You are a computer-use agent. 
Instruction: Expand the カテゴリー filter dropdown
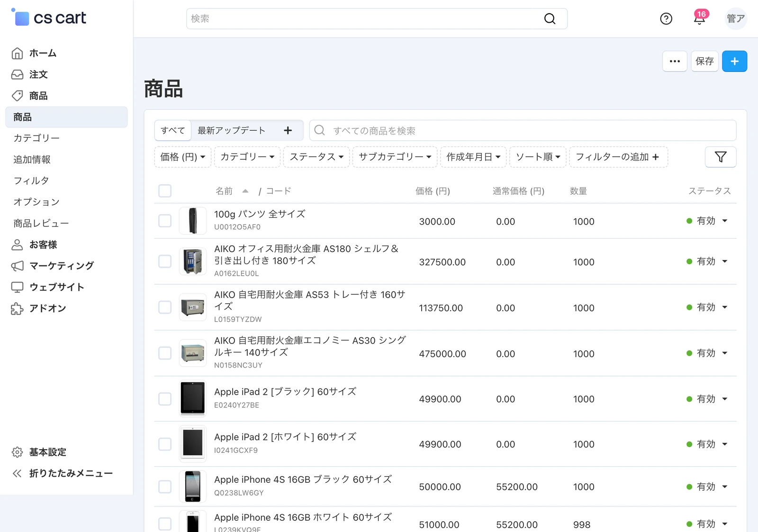(x=247, y=157)
